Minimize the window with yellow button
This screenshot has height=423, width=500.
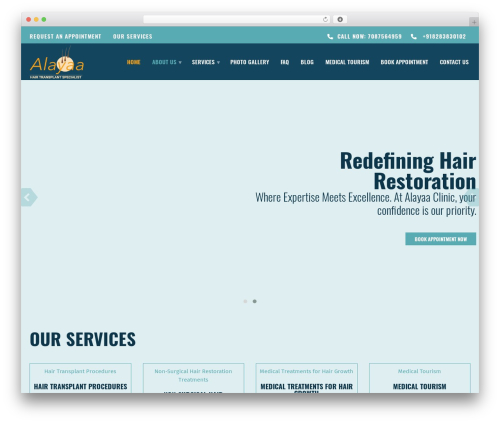pos(36,19)
